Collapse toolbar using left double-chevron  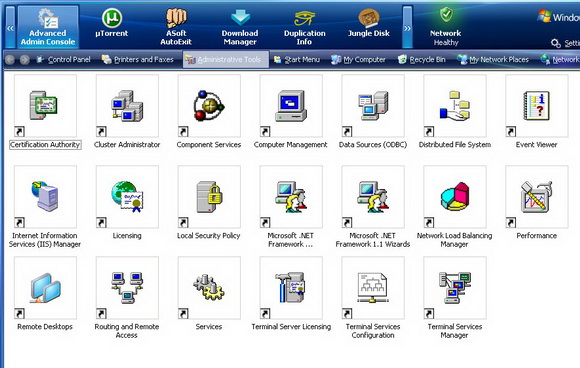click(10, 27)
